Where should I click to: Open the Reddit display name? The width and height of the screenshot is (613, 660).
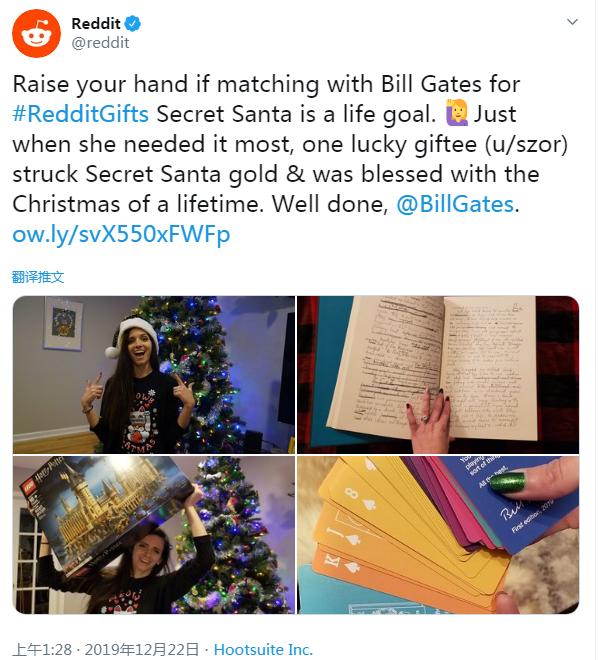pos(96,24)
